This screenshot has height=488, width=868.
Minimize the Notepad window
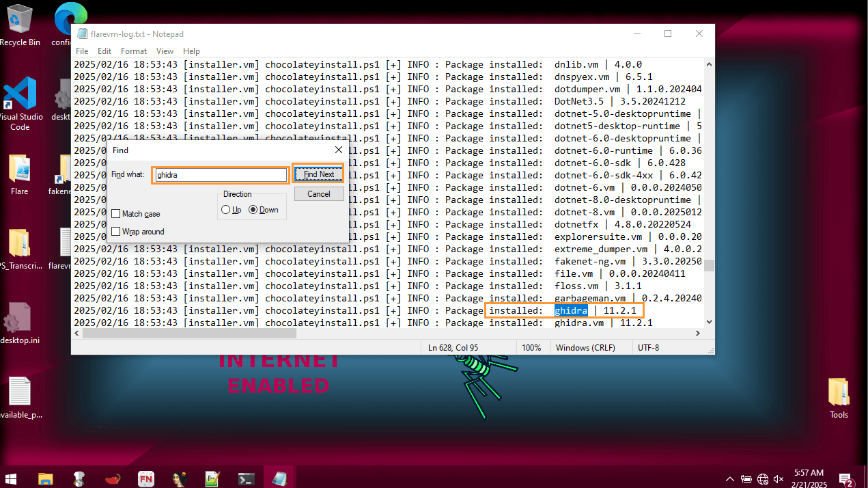pos(636,33)
